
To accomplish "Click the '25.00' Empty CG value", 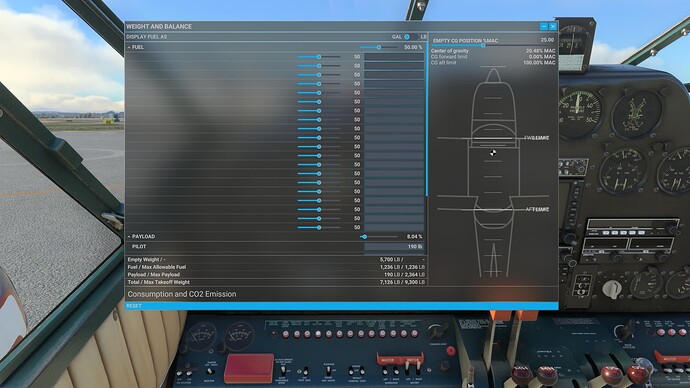I will pos(547,40).
